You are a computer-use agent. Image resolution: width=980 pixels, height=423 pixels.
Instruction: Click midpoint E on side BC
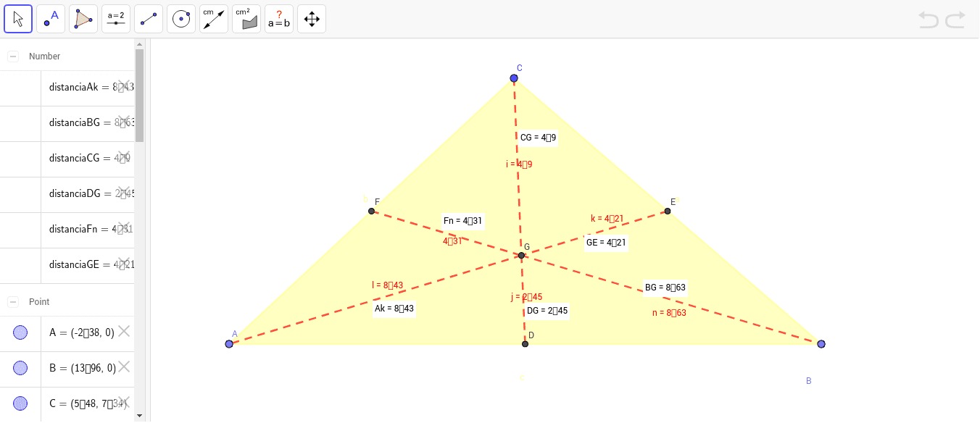click(668, 211)
